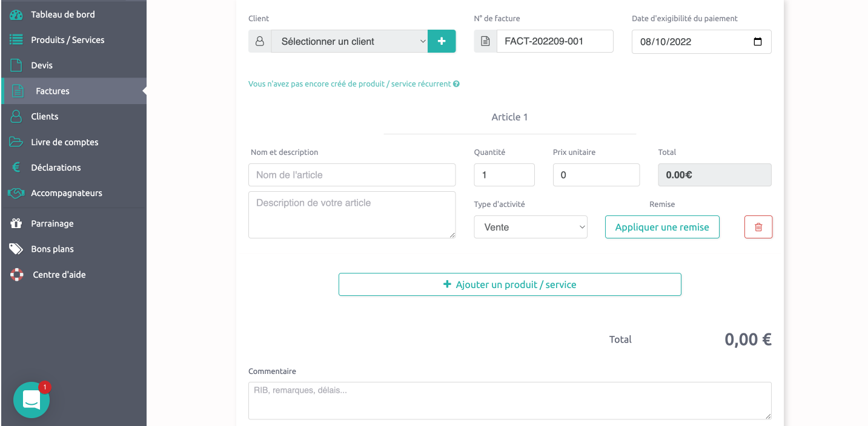The width and height of the screenshot is (868, 426).
Task: Open the live chat bubble
Action: (x=31, y=399)
